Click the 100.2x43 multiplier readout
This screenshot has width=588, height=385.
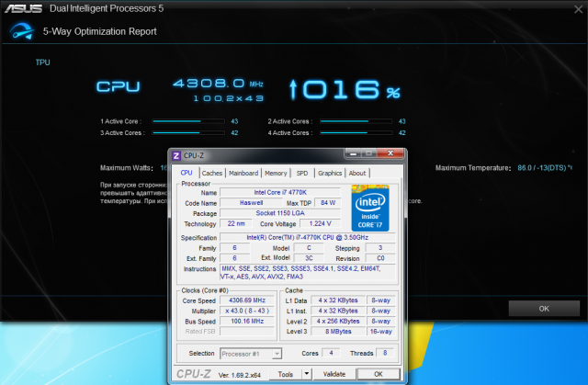(229, 98)
